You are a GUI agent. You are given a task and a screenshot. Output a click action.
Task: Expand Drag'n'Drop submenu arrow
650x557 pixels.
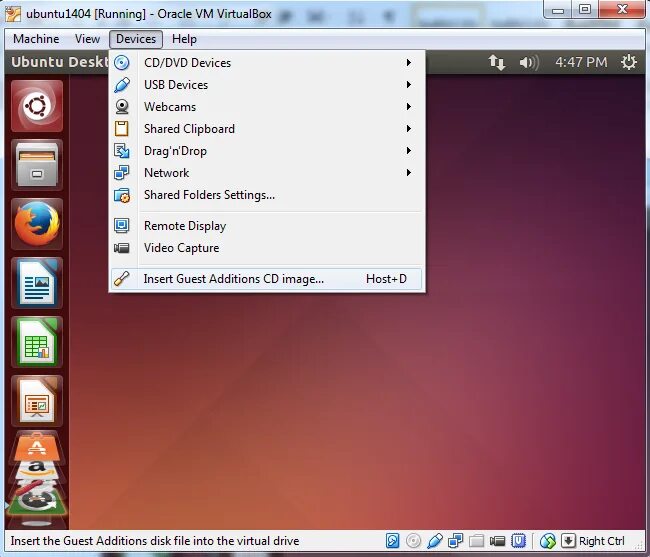409,150
